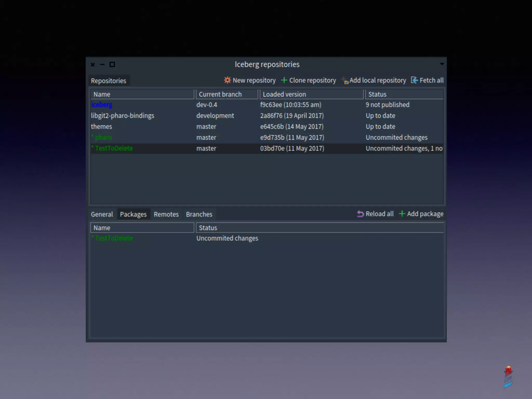
Task: Open the window menu dropdown arrow
Action: pos(442,64)
